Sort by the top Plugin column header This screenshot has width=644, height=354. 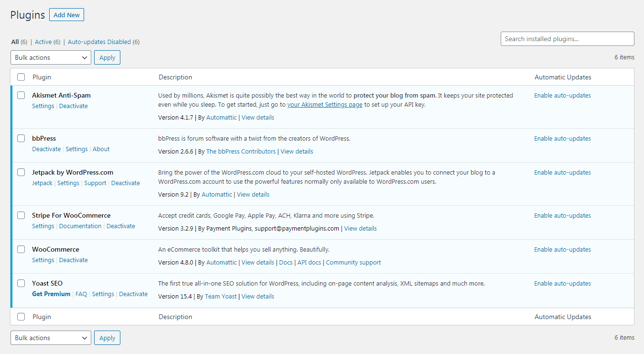tap(42, 77)
